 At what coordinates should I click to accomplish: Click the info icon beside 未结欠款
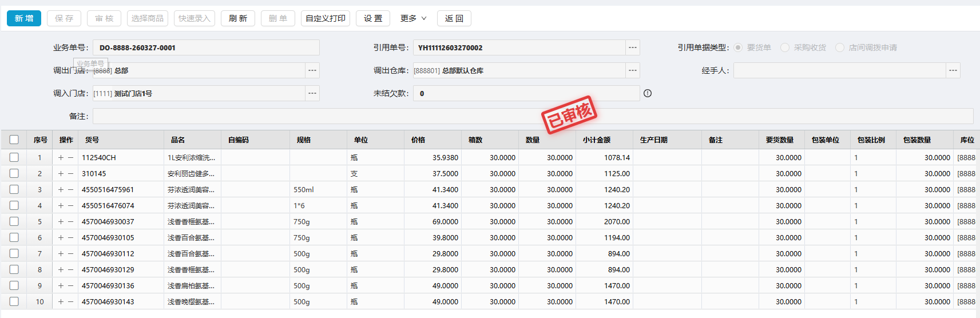tap(648, 93)
